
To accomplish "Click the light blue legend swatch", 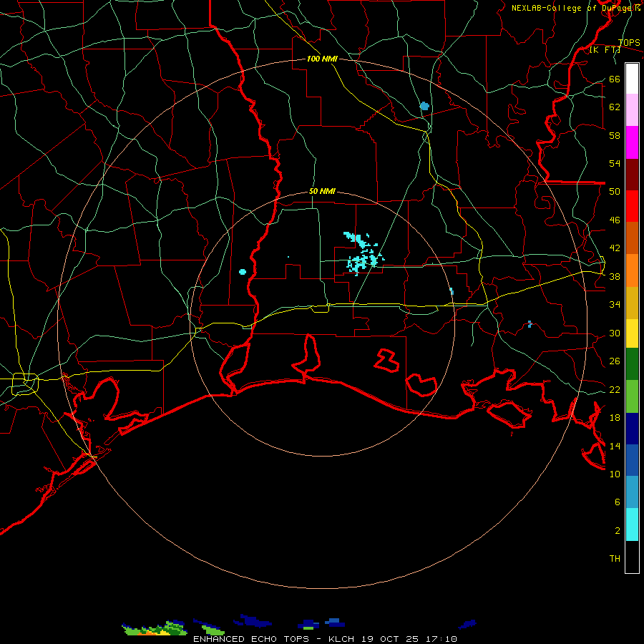I will (632, 492).
